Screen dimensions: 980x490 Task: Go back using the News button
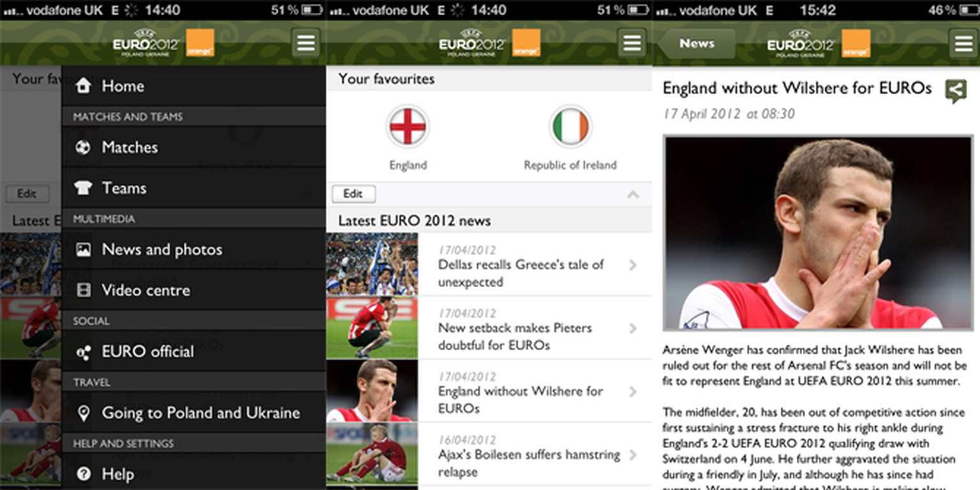pyautogui.click(x=697, y=43)
